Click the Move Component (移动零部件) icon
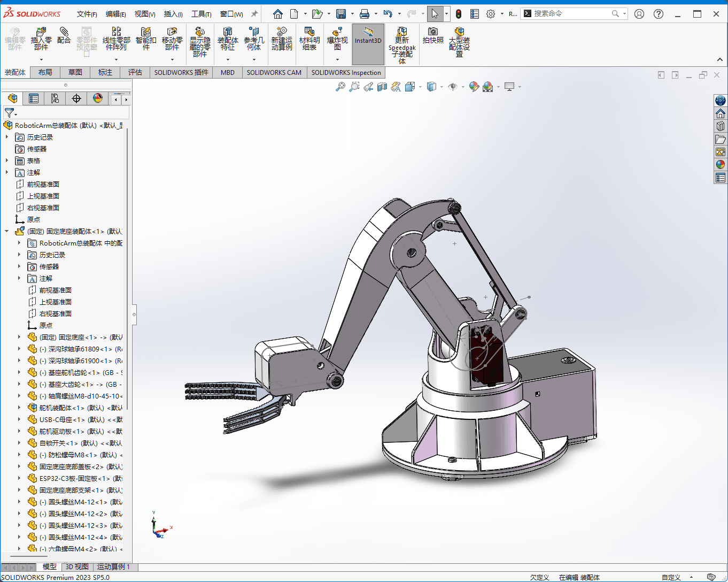The image size is (728, 582). pos(172,39)
